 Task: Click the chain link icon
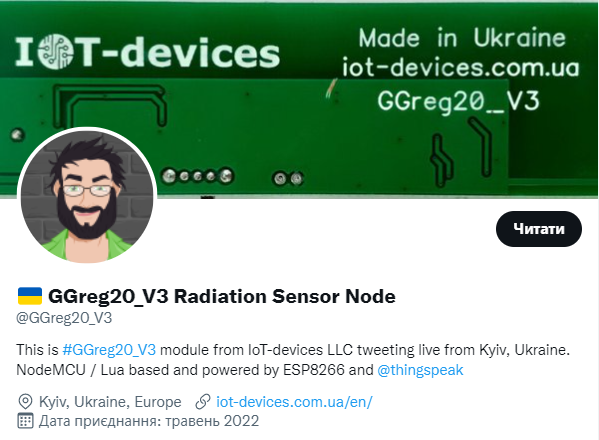coord(203,402)
